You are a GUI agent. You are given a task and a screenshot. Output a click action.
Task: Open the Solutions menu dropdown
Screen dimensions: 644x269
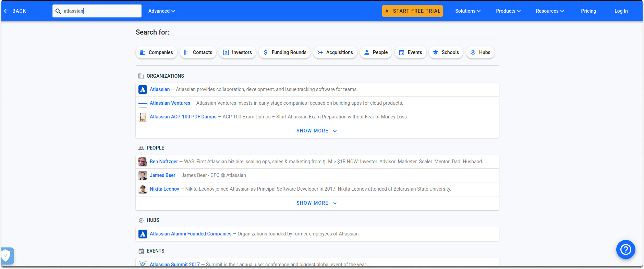468,11
